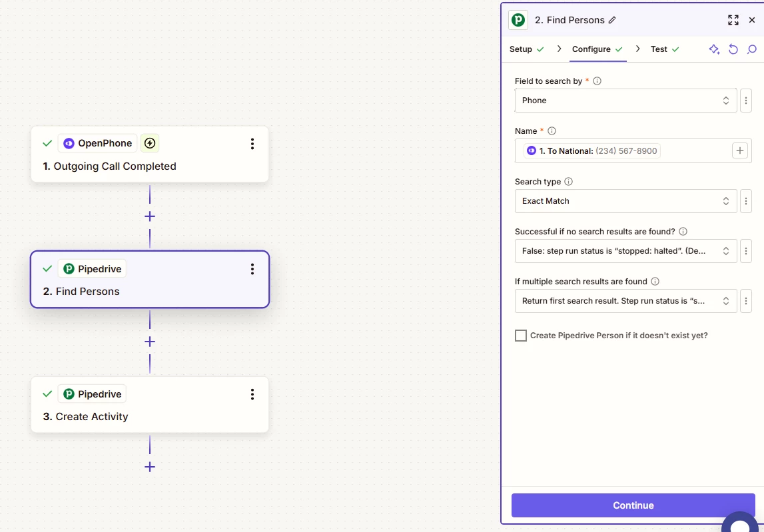This screenshot has width=764, height=532.
Task: Click the plus button in the Name field
Action: (739, 151)
